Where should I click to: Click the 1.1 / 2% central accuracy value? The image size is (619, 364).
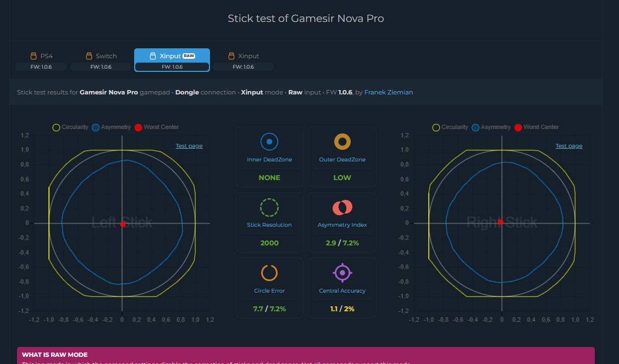342,309
